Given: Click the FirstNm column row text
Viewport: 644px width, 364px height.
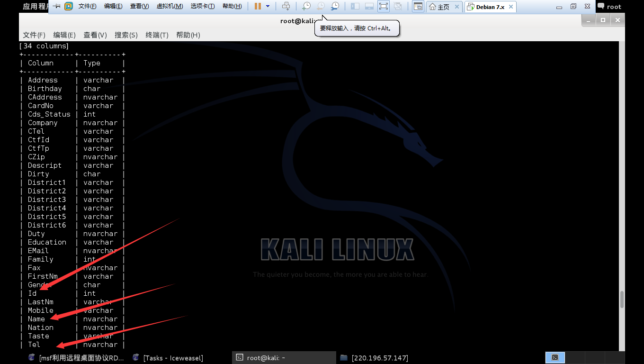Looking at the screenshot, I should (x=43, y=276).
